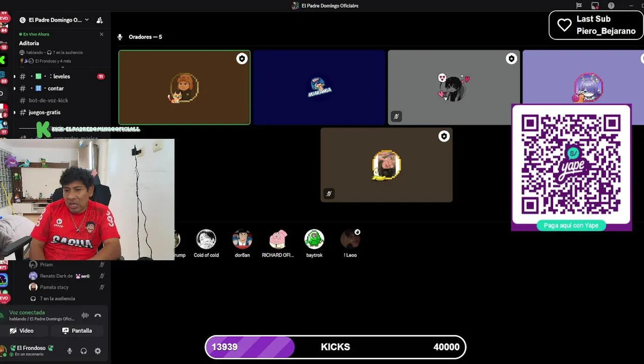This screenshot has height=364, width=644.
Task: Toggle the noise suppression waveform icon
Action: click(85, 315)
